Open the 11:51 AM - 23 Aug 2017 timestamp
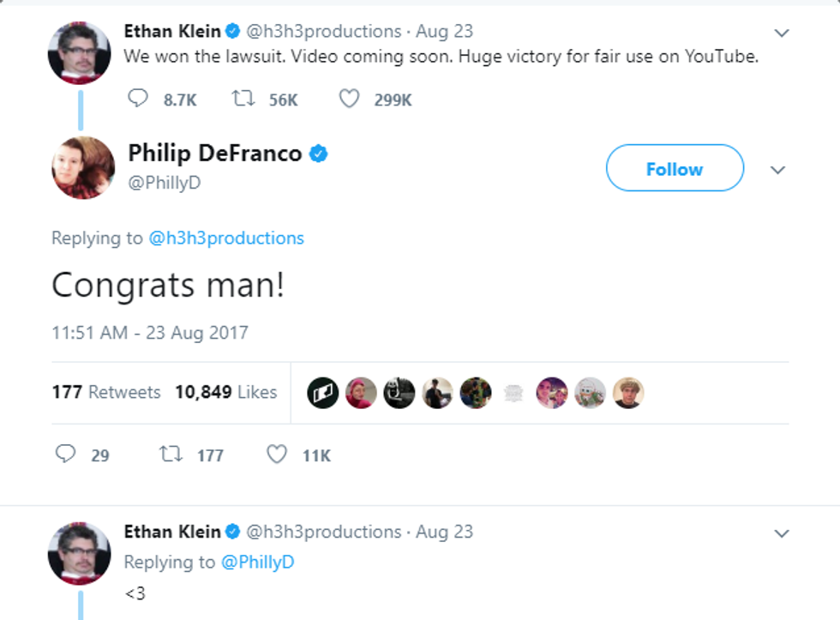Screen dimensions: 840x620 (150, 332)
